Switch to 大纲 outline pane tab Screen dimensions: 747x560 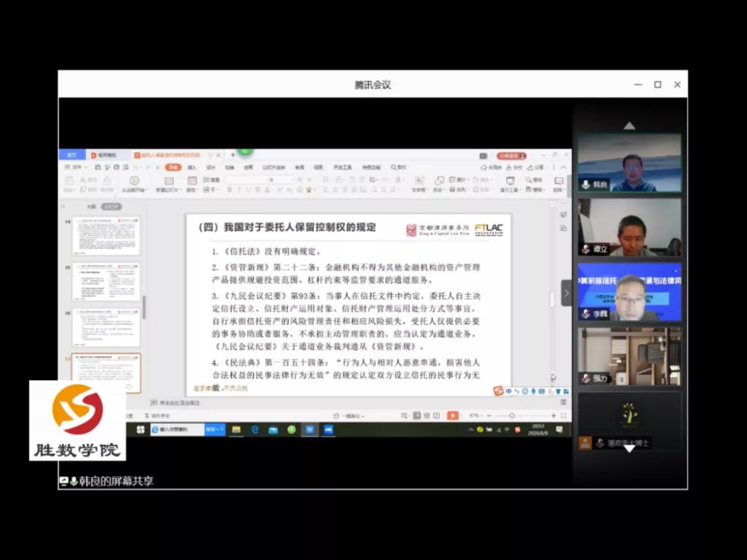point(91,207)
